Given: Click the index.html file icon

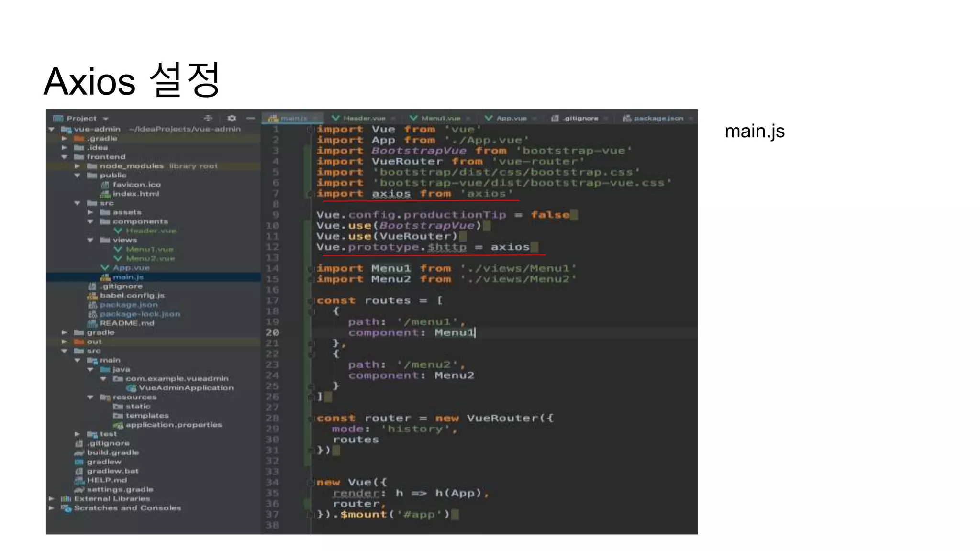Looking at the screenshot, I should coord(105,194).
